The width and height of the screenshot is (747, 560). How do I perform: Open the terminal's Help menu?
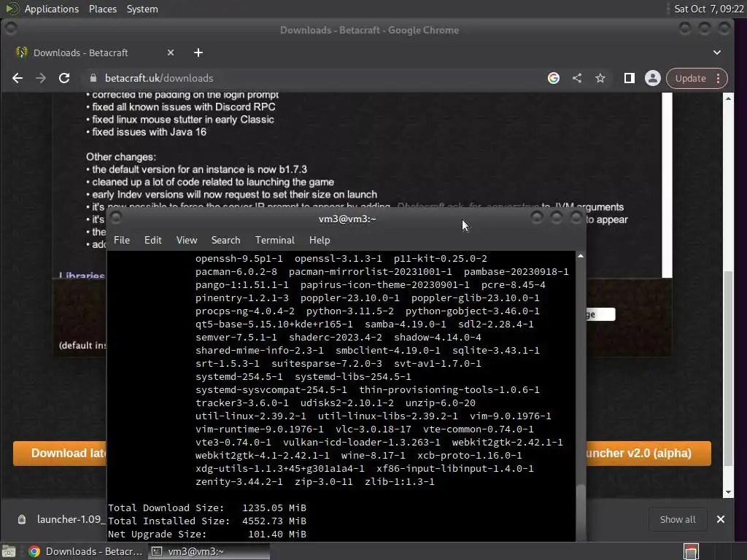click(320, 240)
